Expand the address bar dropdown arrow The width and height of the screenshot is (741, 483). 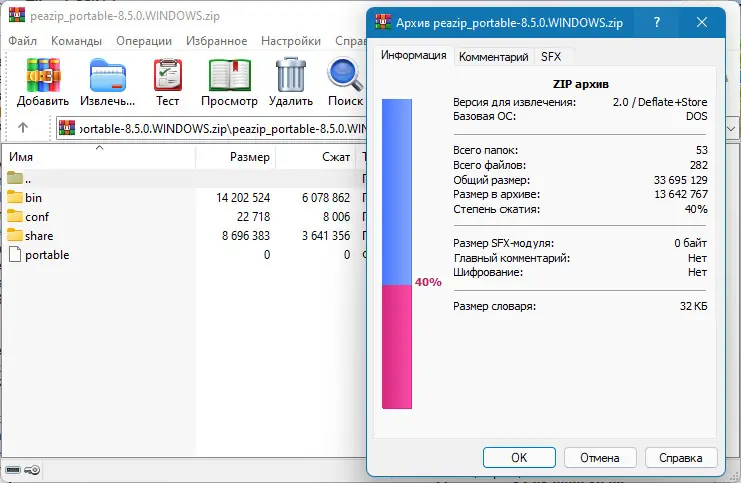coord(732,128)
